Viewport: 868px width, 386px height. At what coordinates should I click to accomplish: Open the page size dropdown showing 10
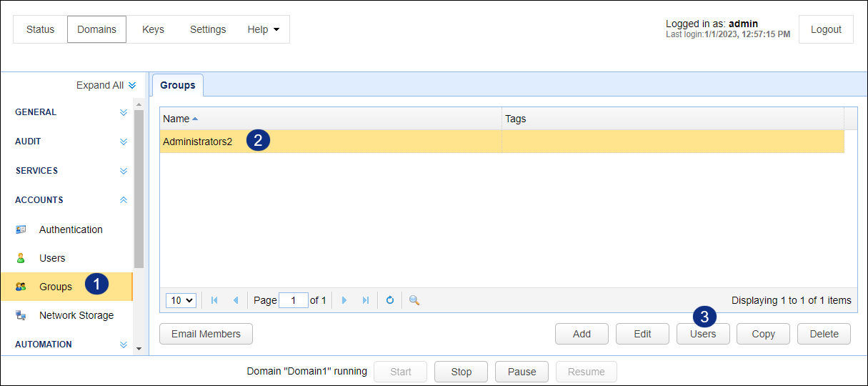tap(181, 300)
